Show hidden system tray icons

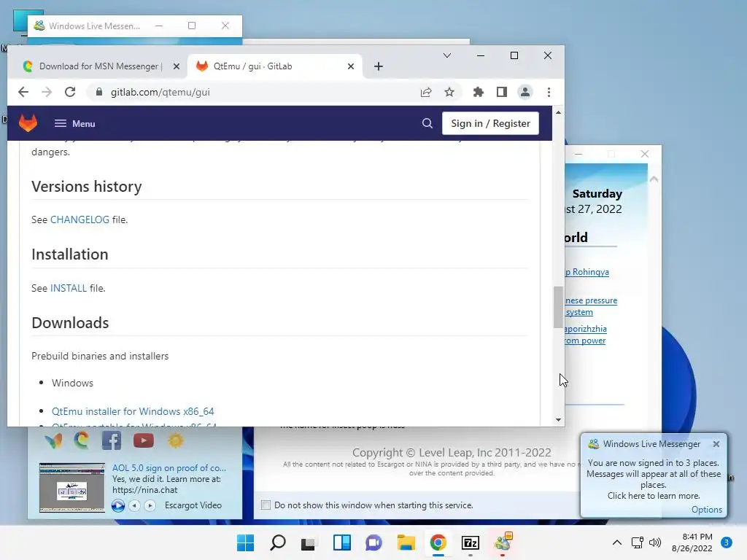(x=617, y=542)
